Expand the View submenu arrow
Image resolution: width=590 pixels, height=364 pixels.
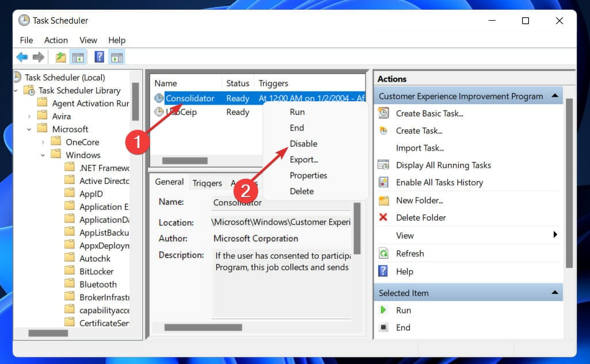(x=555, y=235)
